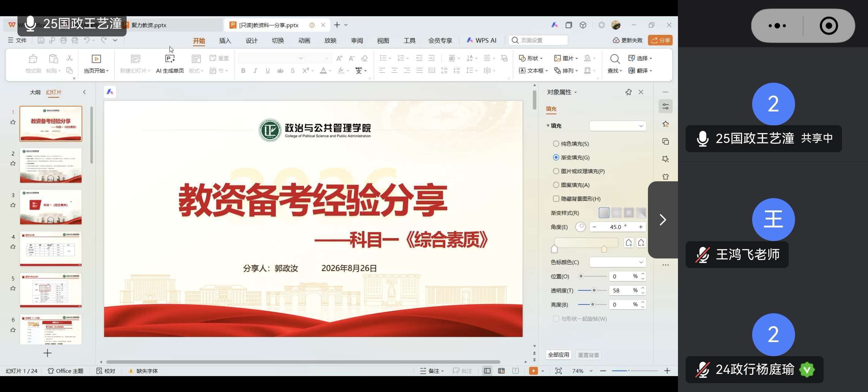Click the 缺失字体 warning in status bar
868x392 pixels.
143,371
